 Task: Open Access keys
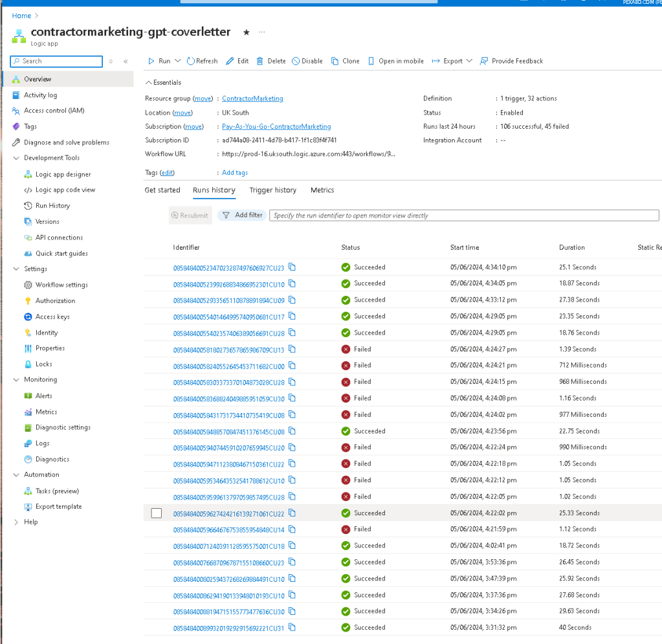(52, 316)
